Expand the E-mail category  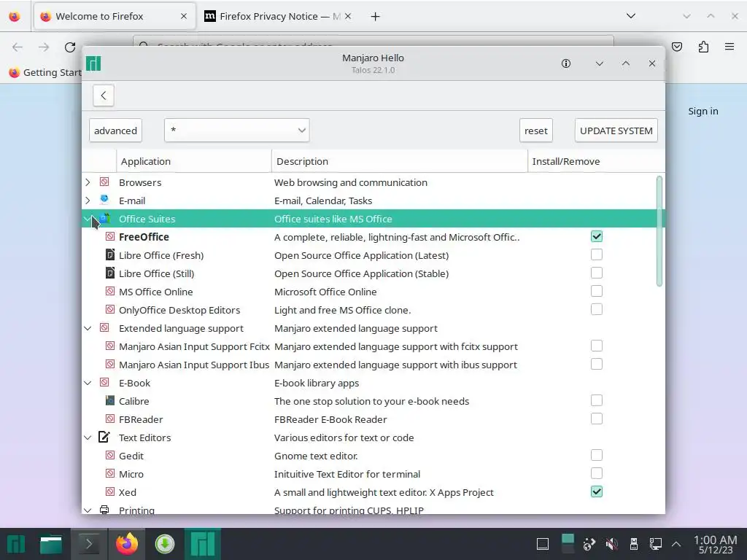point(88,201)
